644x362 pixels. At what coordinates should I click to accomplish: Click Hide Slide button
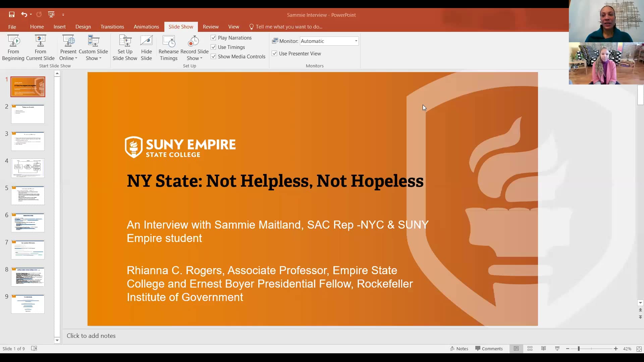[146, 48]
